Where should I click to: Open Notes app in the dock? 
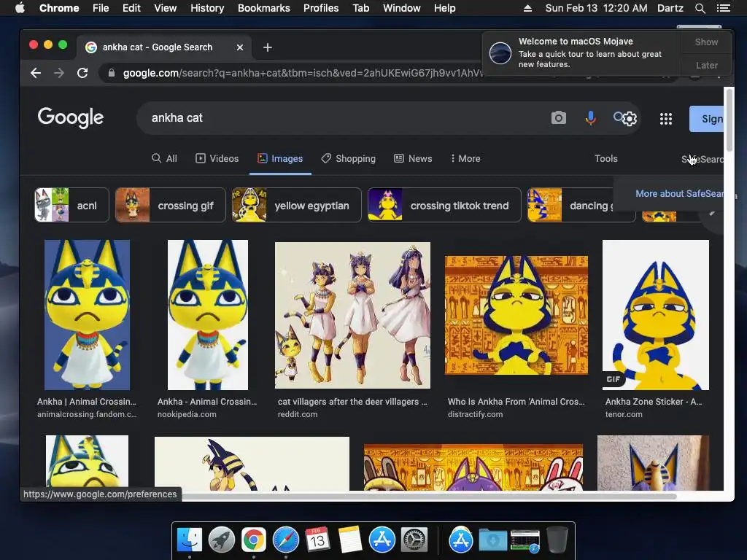pyautogui.click(x=350, y=540)
